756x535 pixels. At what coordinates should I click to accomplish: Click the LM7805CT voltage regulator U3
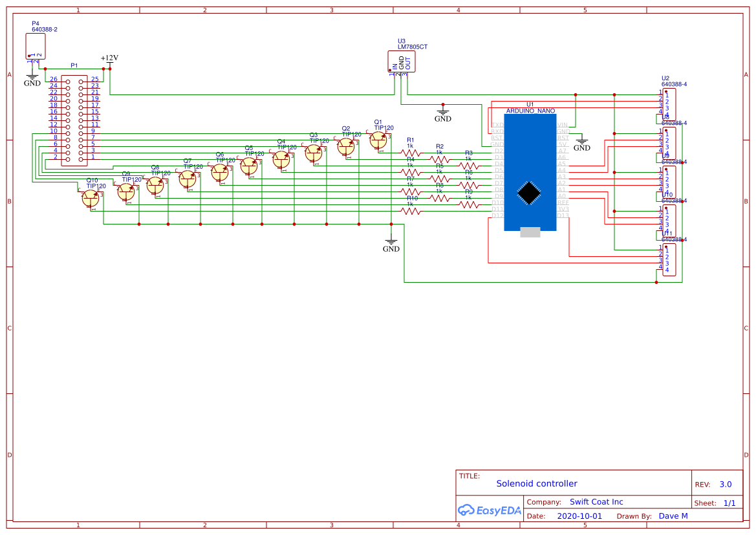coord(401,61)
